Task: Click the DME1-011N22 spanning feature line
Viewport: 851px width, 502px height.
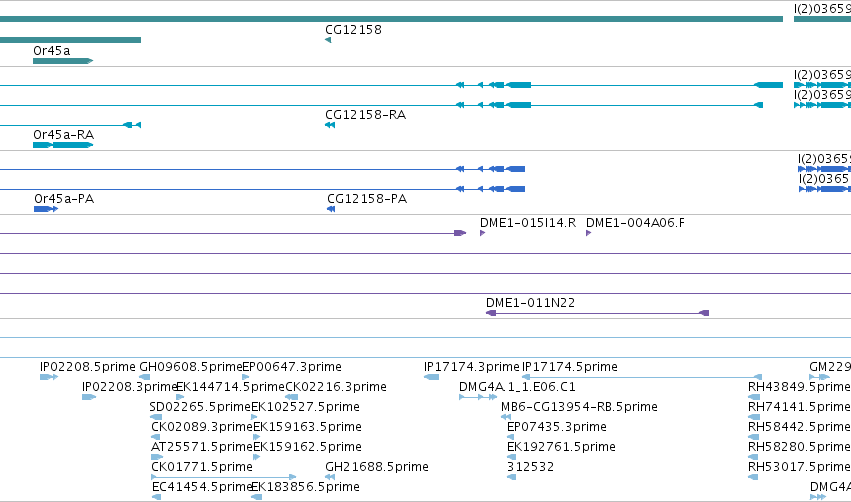Action: pos(598,313)
